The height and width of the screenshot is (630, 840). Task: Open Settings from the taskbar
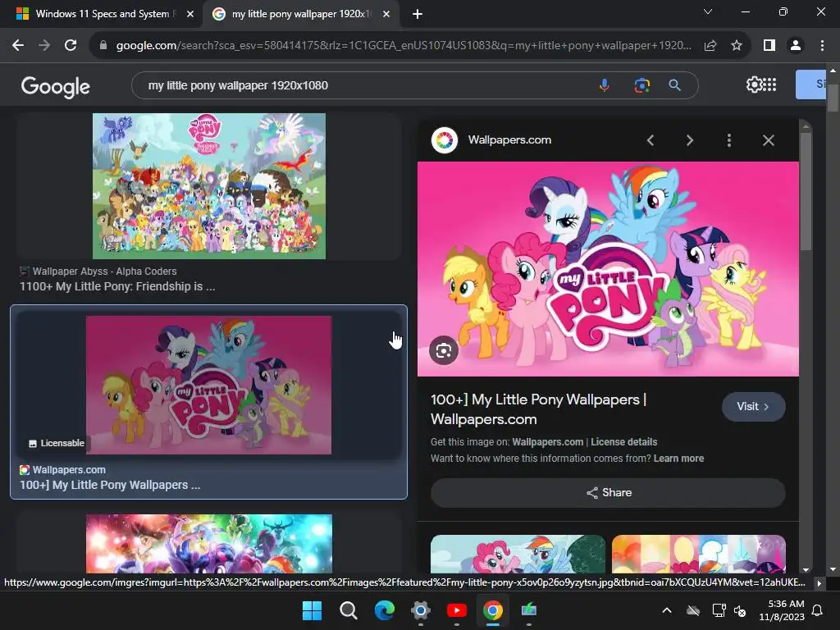tap(421, 610)
